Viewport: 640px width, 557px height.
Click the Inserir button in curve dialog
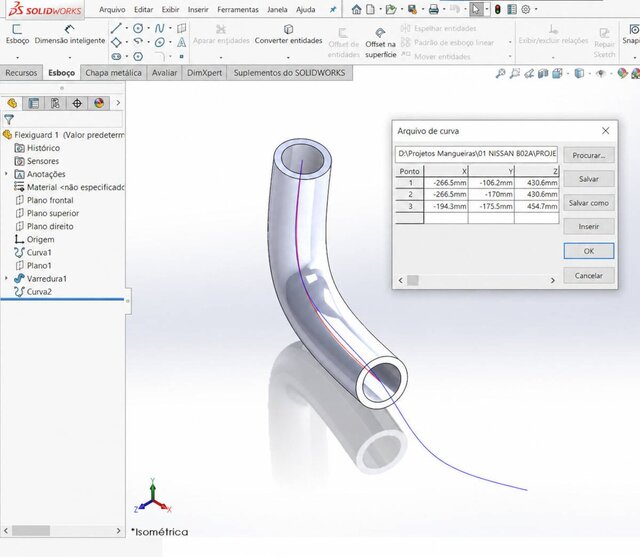coord(589,226)
